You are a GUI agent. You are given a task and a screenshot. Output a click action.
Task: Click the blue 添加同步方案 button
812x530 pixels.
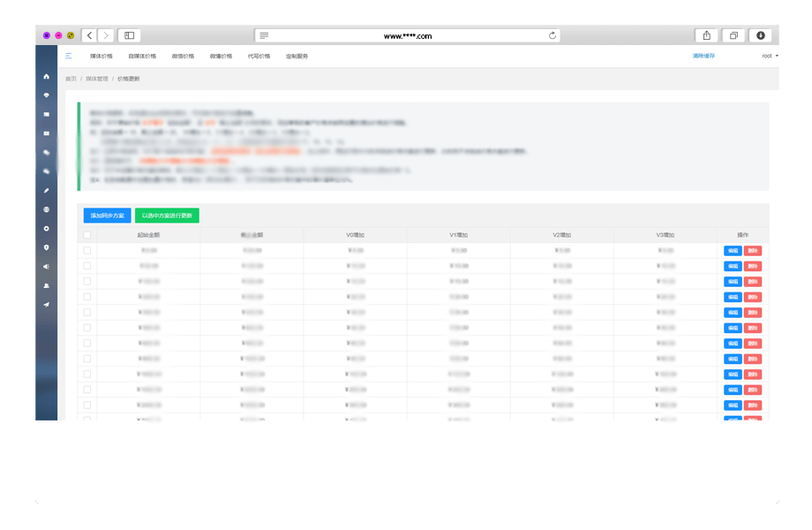point(107,215)
